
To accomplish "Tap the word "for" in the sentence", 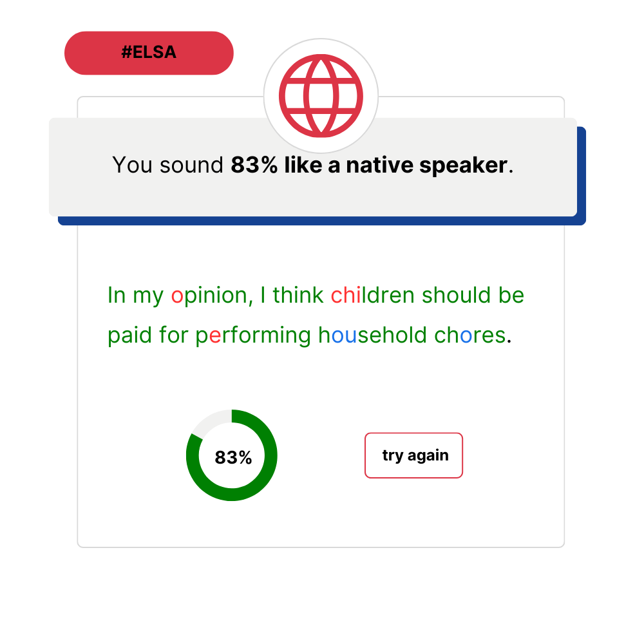I will (x=174, y=336).
